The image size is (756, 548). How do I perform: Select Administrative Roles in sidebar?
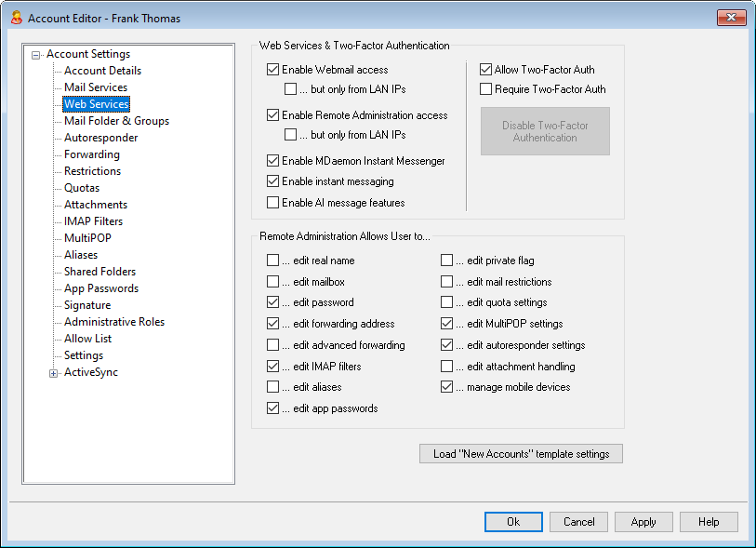[113, 322]
